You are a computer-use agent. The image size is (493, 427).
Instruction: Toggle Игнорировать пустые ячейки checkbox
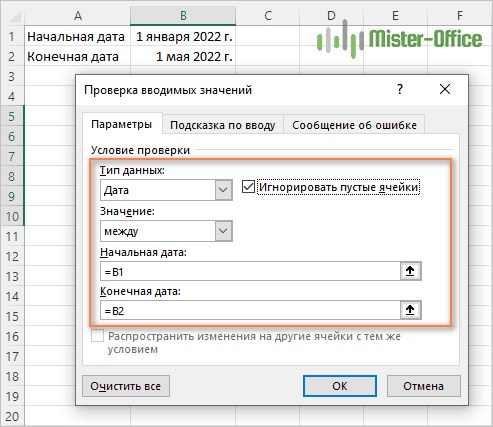coord(248,187)
